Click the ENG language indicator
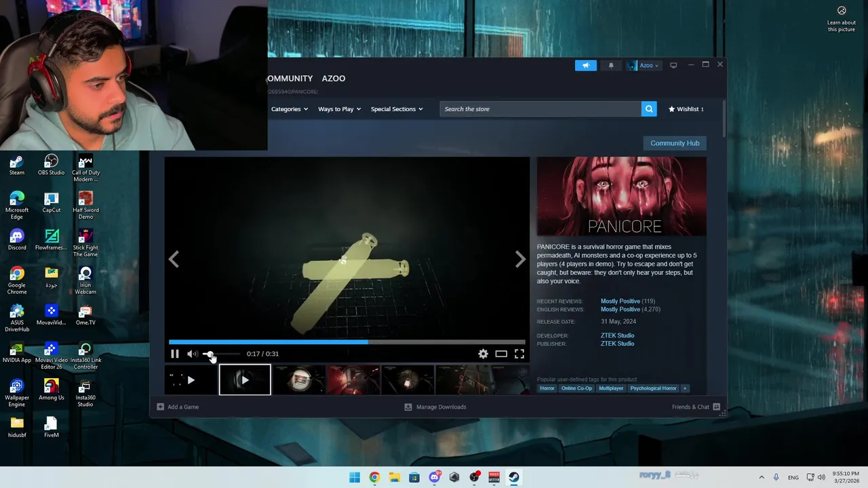 (x=793, y=478)
